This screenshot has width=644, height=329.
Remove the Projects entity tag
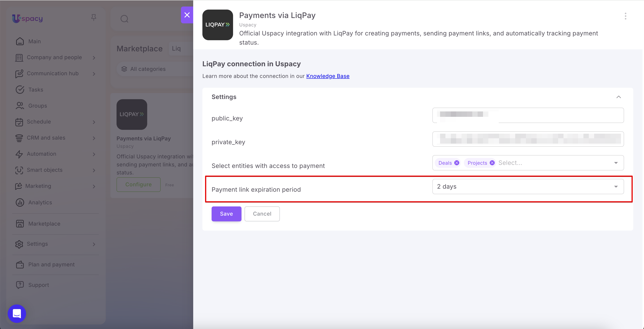(x=492, y=163)
